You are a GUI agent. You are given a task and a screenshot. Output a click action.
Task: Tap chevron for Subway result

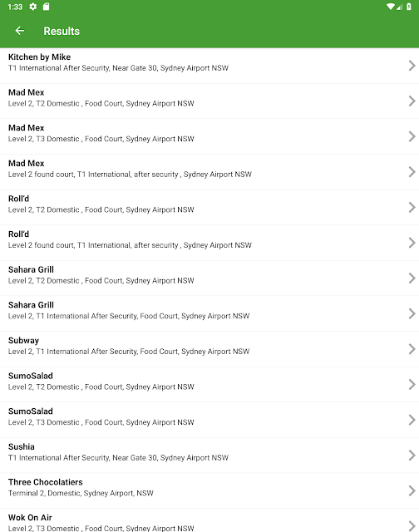[412, 349]
